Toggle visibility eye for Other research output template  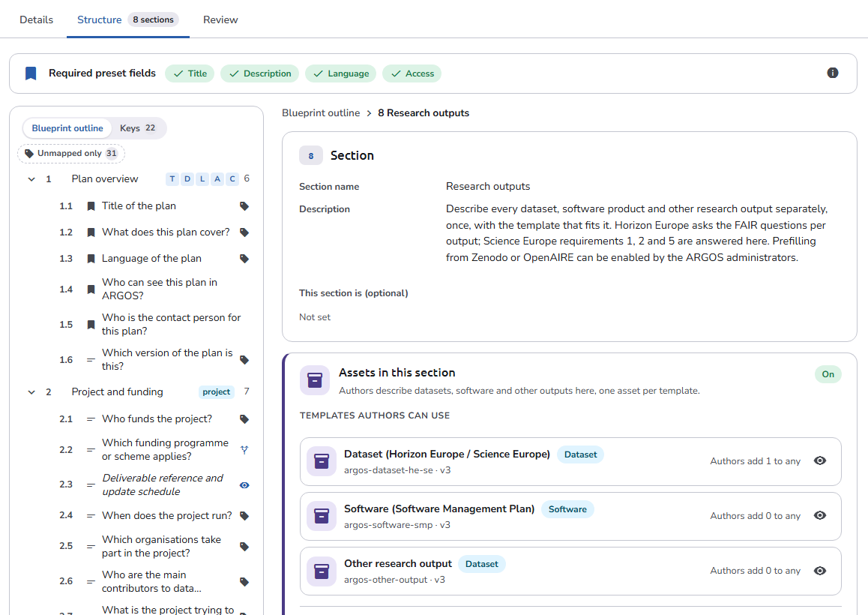pos(820,571)
